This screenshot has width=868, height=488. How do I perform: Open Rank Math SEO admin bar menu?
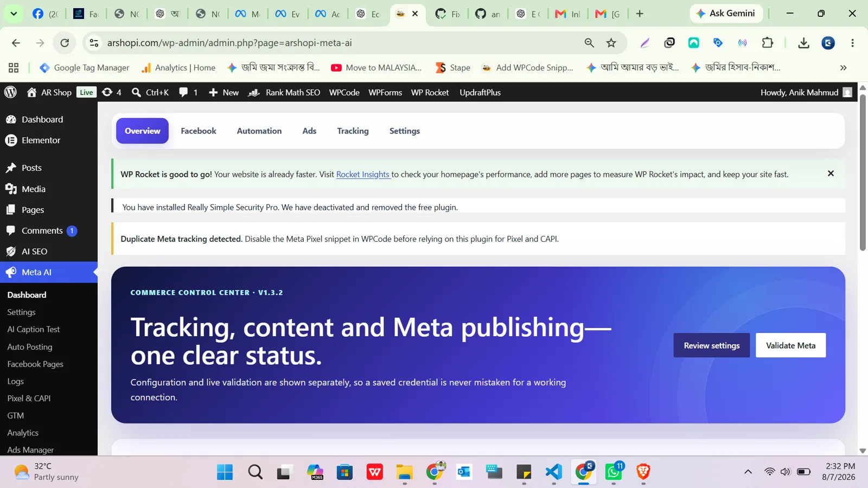click(284, 92)
